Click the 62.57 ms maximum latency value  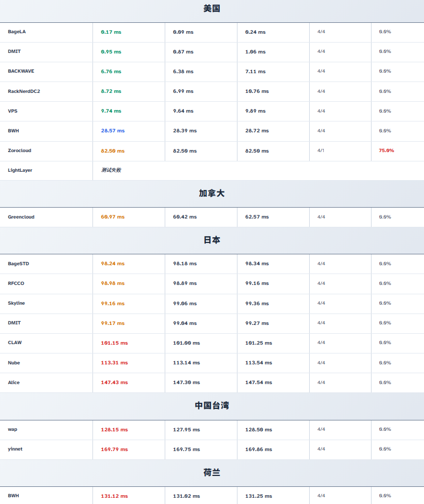pos(257,217)
